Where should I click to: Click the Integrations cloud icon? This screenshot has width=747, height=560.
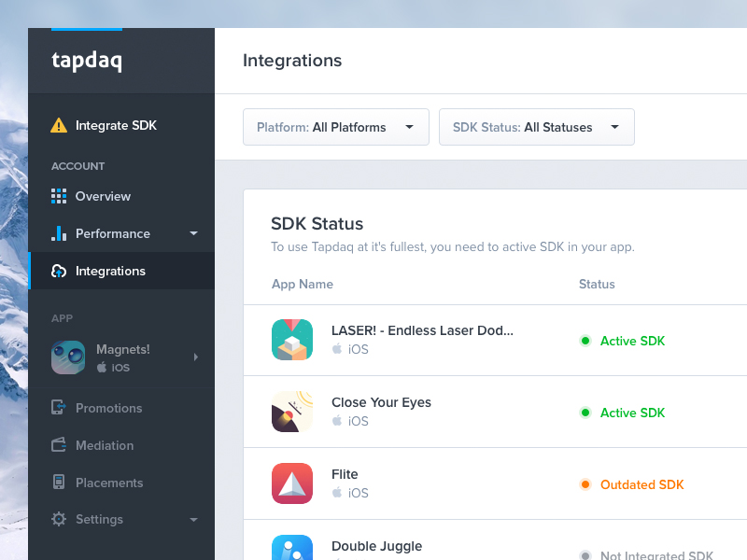tap(59, 271)
